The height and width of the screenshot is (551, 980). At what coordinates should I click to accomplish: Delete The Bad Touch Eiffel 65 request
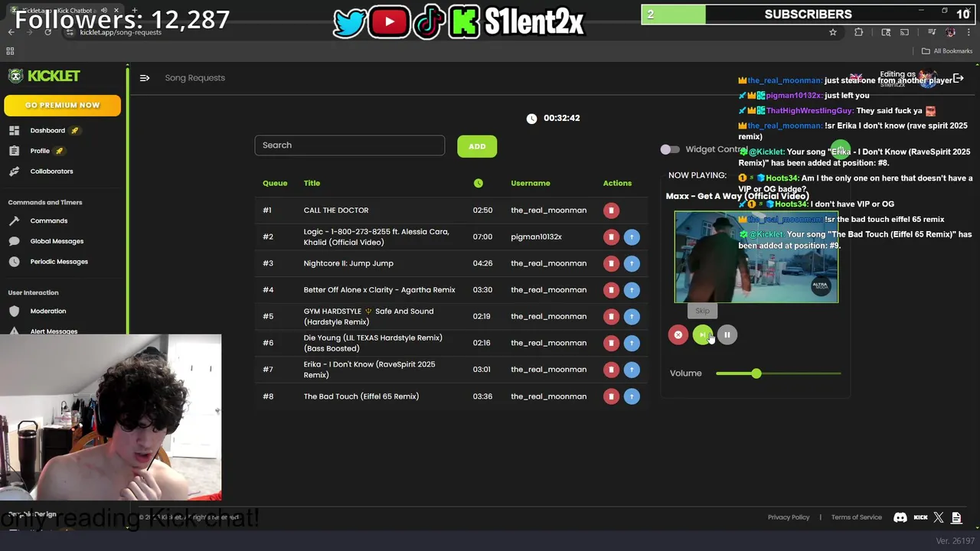[611, 396]
